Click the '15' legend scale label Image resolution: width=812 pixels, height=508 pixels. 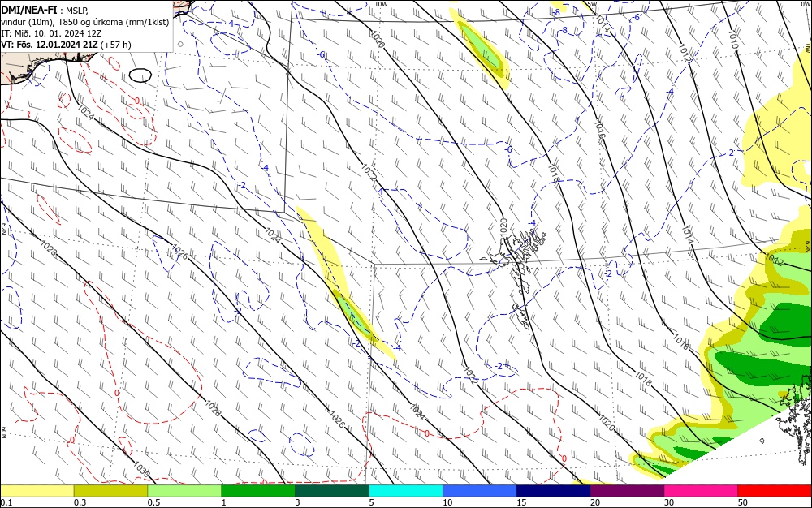coord(521,502)
